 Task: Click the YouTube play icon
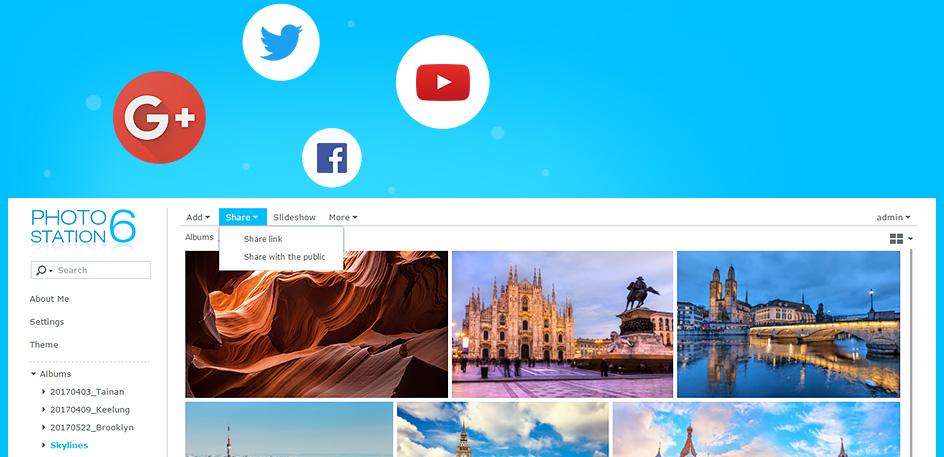point(442,82)
